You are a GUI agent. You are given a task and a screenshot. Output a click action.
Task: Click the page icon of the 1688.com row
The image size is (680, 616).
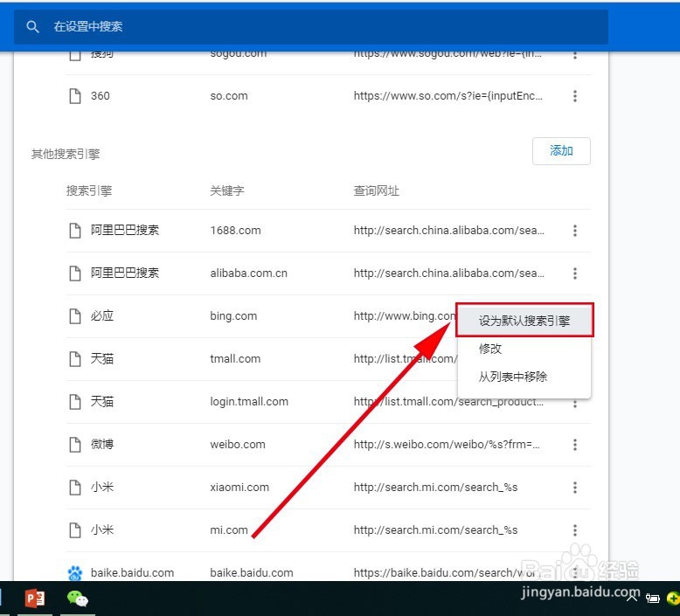pyautogui.click(x=75, y=231)
